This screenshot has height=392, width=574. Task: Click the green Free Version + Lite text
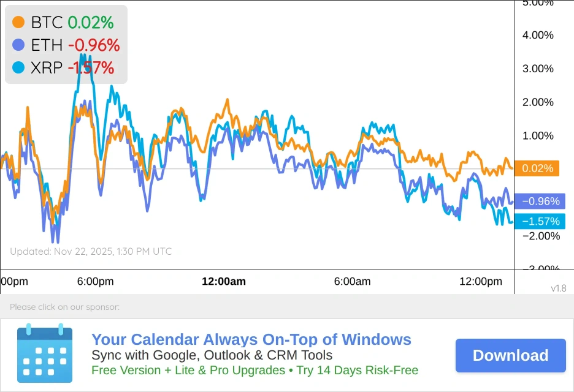pyautogui.click(x=254, y=370)
